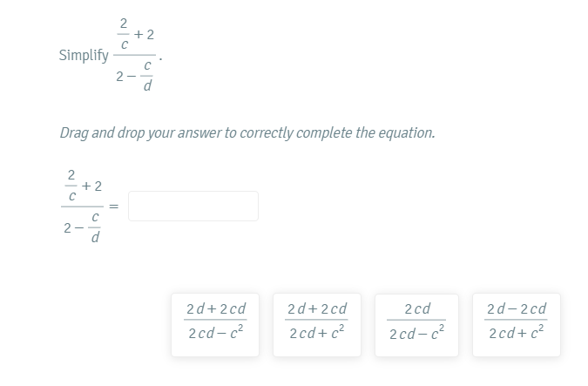
Task: Click numerator 2cd in third answer tile
Action: pyautogui.click(x=417, y=309)
